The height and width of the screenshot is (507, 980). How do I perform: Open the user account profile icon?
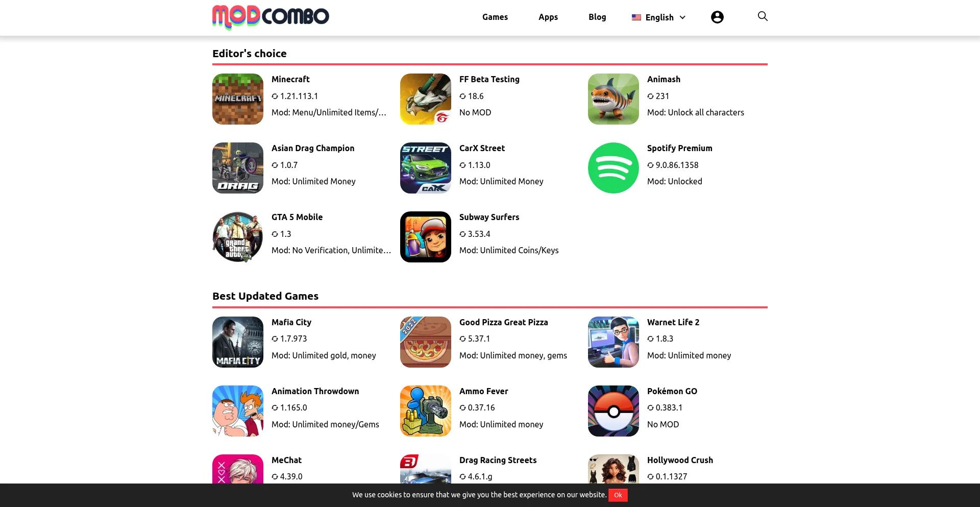(717, 17)
